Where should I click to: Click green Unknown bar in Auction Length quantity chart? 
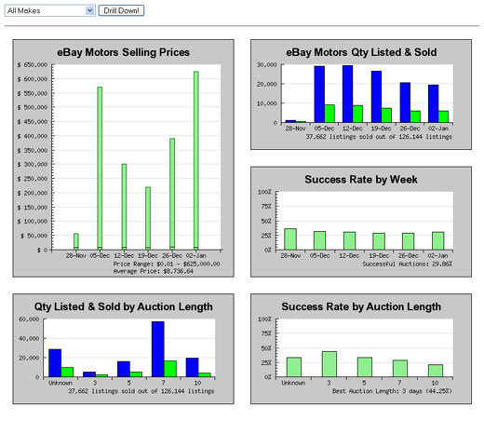pyautogui.click(x=67, y=372)
